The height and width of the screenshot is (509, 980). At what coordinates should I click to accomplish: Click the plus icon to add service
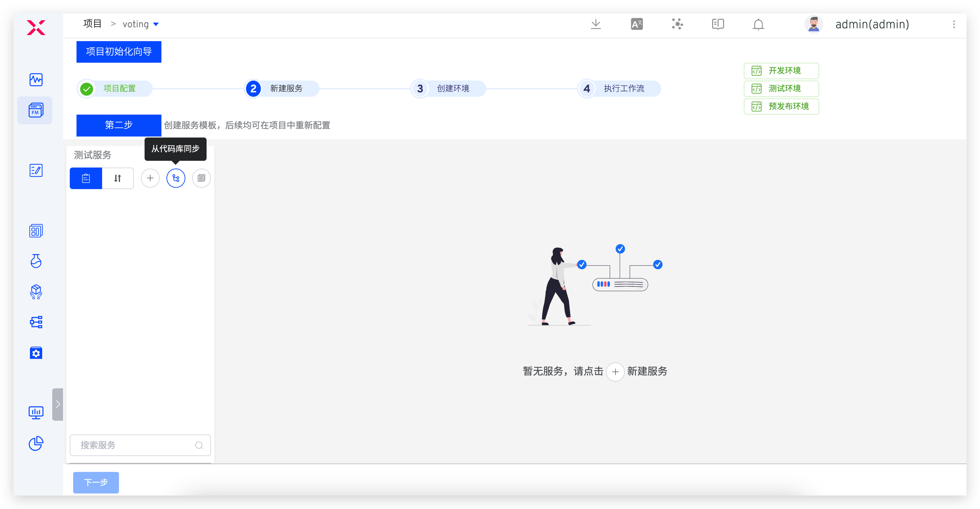[x=150, y=178]
